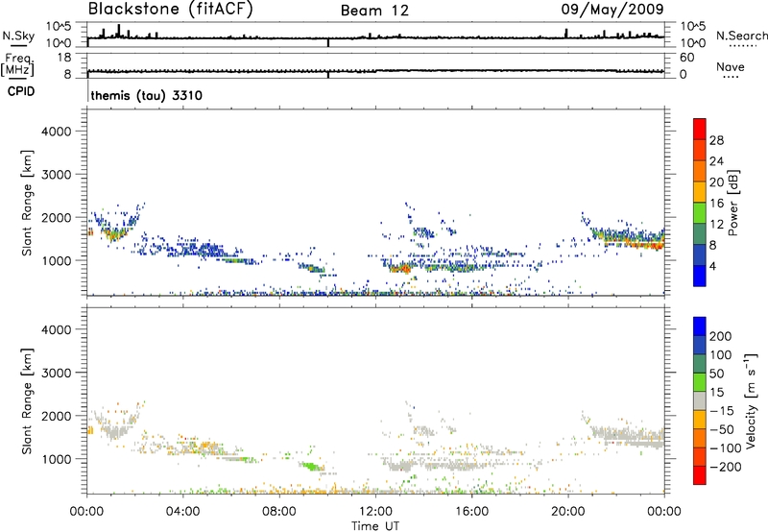The height and width of the screenshot is (532, 768).
Task: Click the "24" label on the Power colorbar
Action: tap(716, 161)
